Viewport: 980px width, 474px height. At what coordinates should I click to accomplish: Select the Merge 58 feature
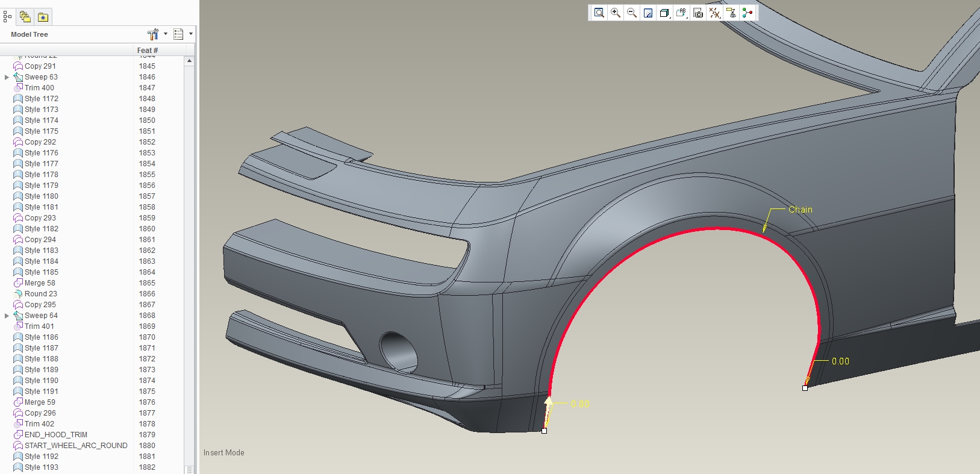(x=40, y=283)
